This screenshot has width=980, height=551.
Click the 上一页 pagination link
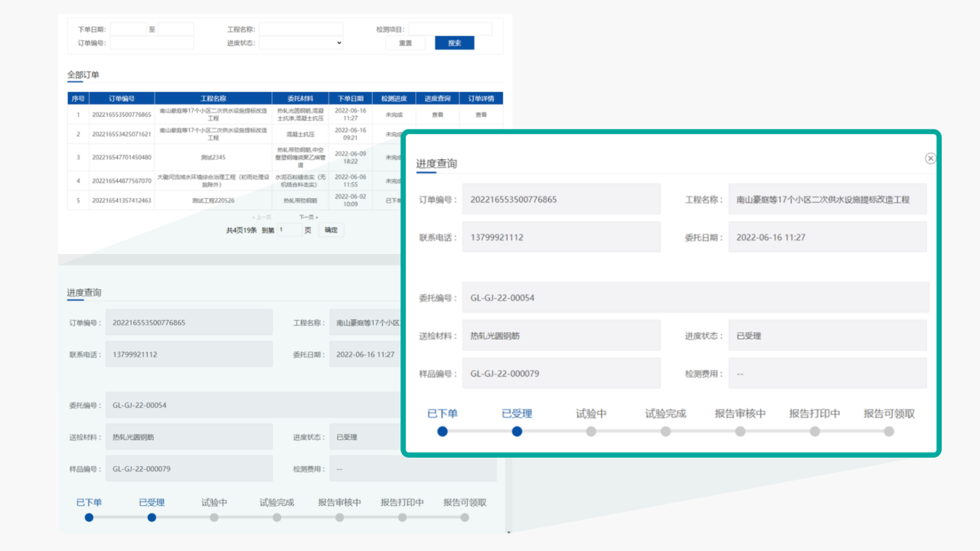[261, 217]
